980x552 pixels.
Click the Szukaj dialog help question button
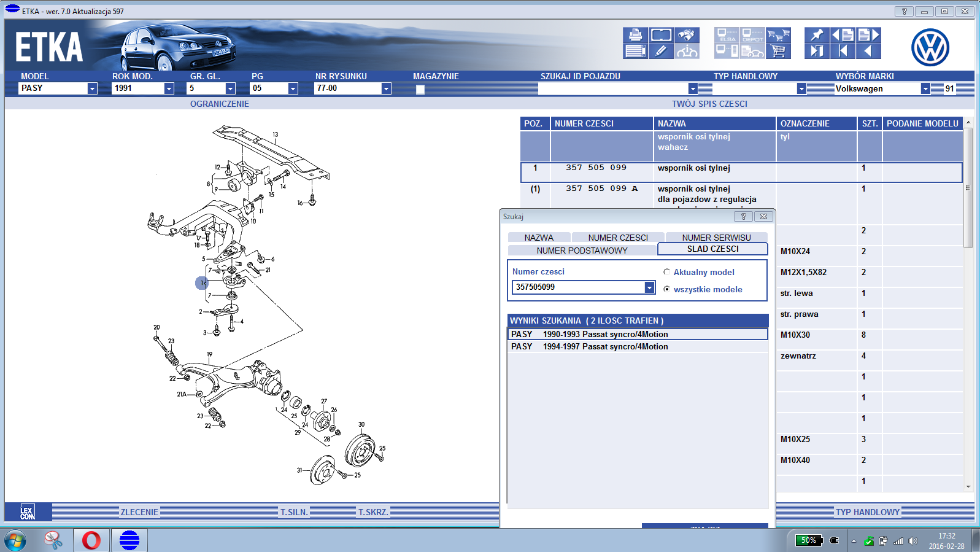743,216
